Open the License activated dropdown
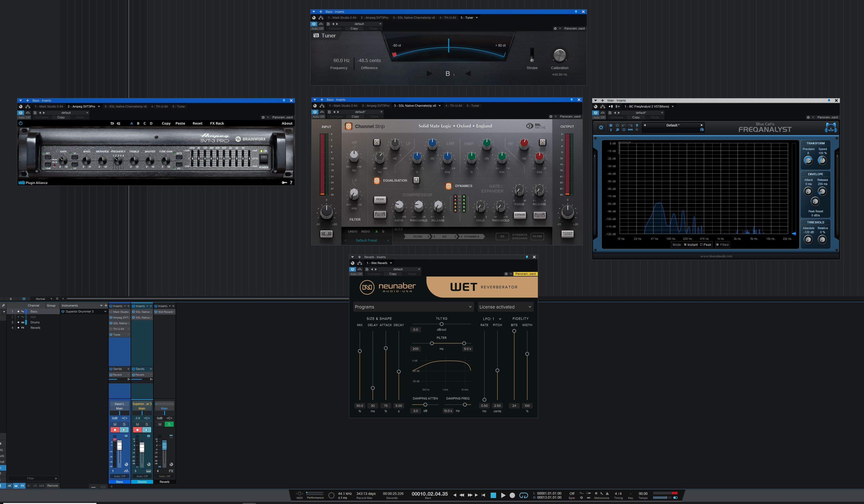The width and height of the screenshot is (864, 504). pos(505,307)
